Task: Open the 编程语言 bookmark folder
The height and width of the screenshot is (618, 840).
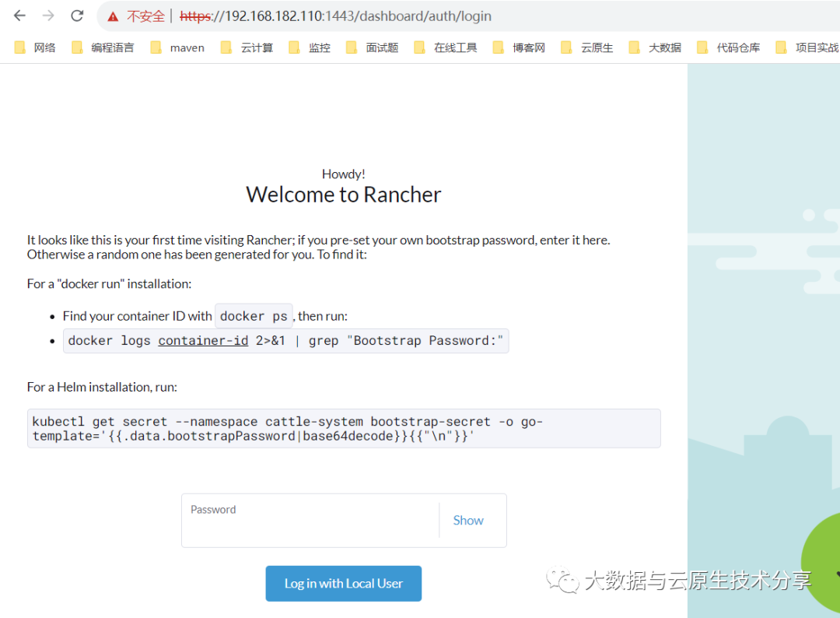Action: 103,47
